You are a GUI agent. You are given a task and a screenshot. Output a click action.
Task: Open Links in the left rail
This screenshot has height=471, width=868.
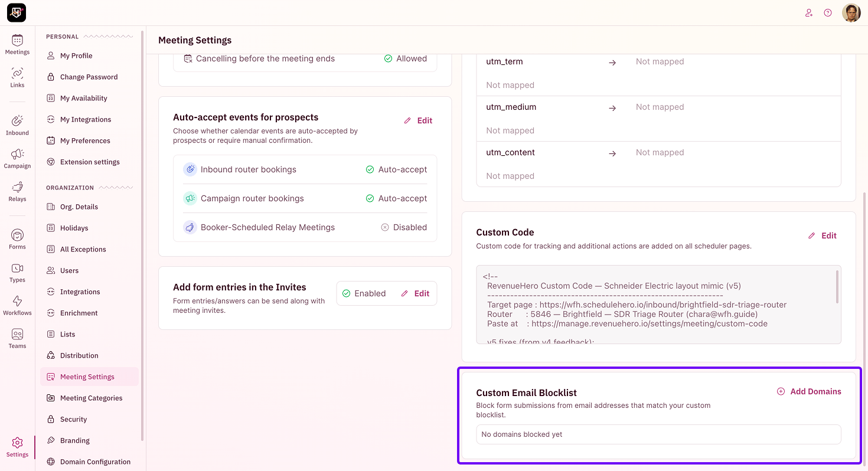[17, 77]
